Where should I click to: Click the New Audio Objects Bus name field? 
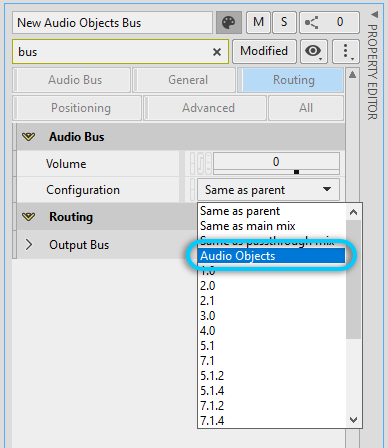(x=112, y=23)
